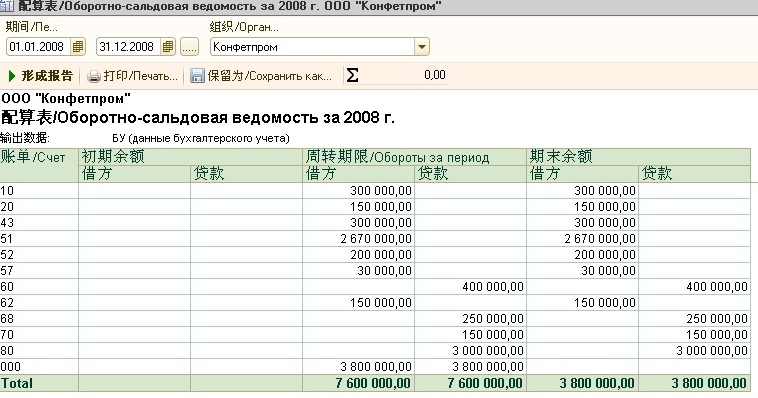Click Total turnover credit 7 600 000,00
The width and height of the screenshot is (758, 398).
(x=485, y=383)
